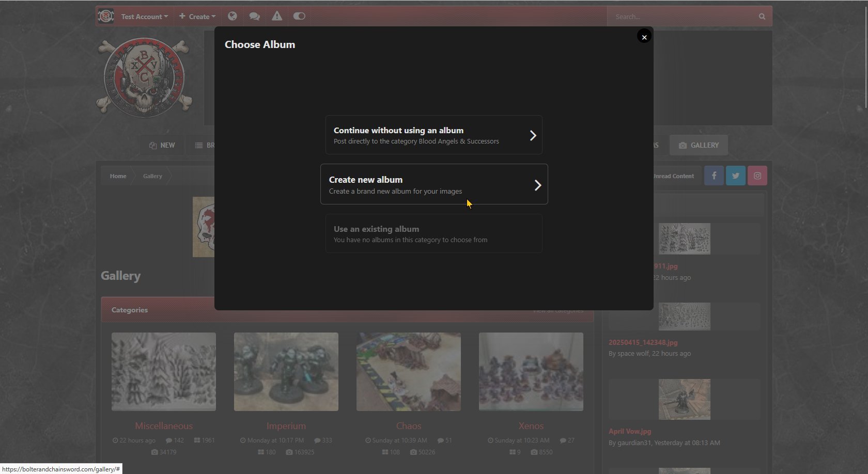868x474 pixels.
Task: Click the warning triangle reports icon
Action: pyautogui.click(x=277, y=16)
